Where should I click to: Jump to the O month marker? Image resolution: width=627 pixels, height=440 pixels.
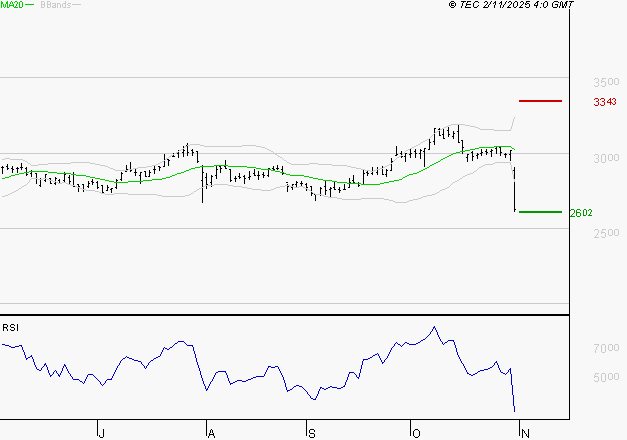415,433
